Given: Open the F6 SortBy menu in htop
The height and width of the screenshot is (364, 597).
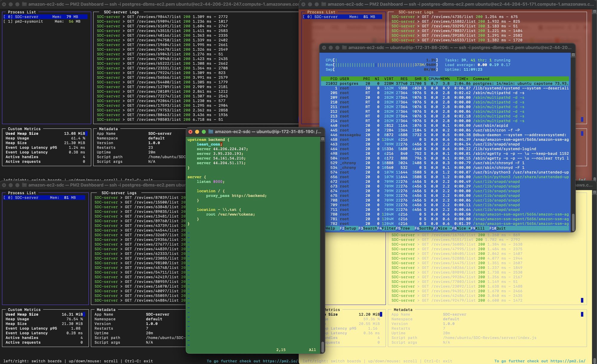Looking at the screenshot, I should (424, 228).
